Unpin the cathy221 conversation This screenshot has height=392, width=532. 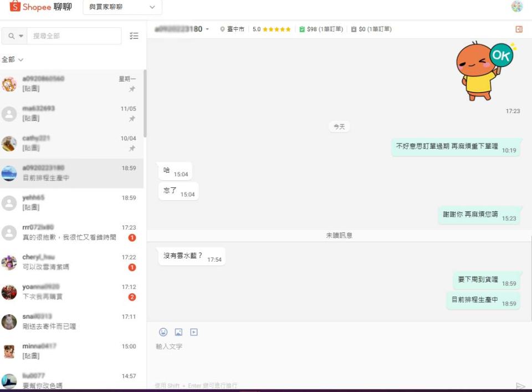(132, 149)
